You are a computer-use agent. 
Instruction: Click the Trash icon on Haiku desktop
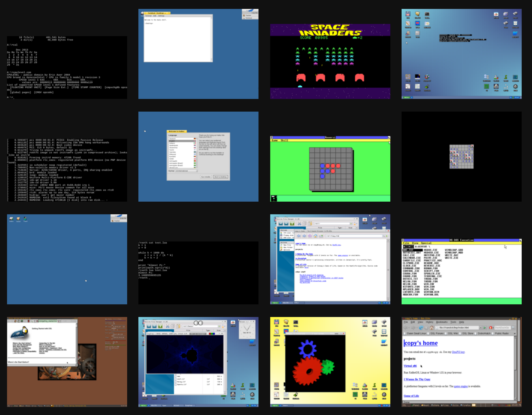point(25,219)
